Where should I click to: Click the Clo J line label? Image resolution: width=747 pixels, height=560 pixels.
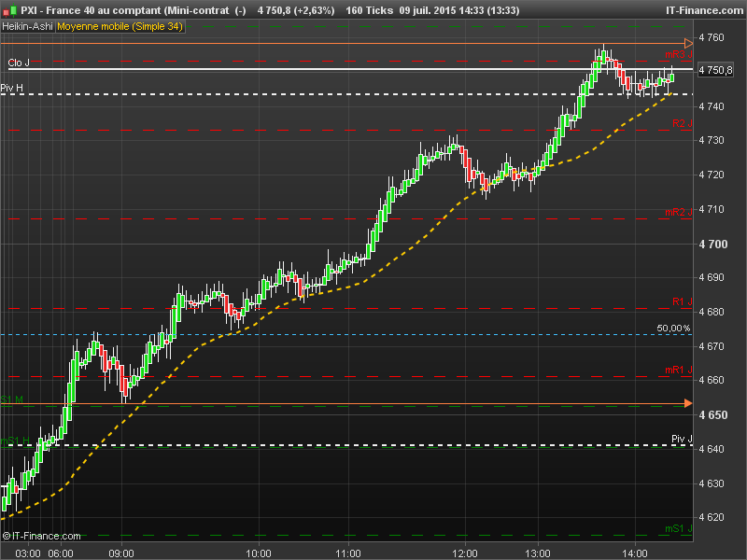pos(19,63)
